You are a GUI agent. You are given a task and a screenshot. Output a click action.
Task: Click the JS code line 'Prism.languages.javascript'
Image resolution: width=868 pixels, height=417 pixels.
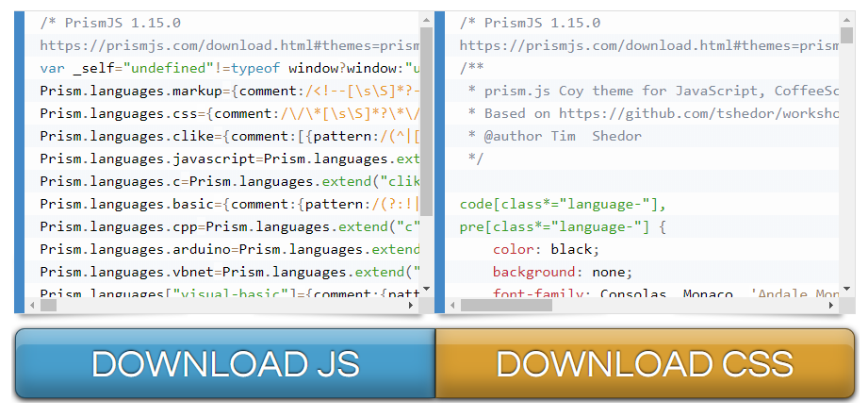pyautogui.click(x=230, y=158)
